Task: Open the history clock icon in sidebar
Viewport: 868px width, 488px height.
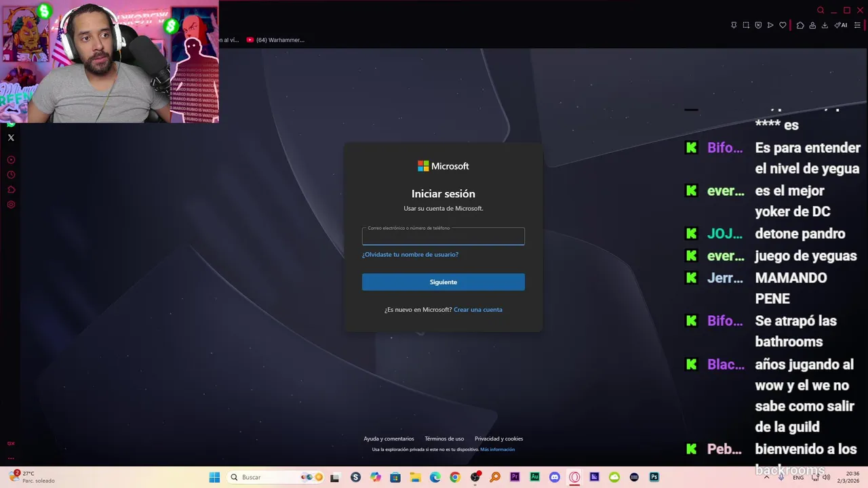Action: (x=11, y=175)
